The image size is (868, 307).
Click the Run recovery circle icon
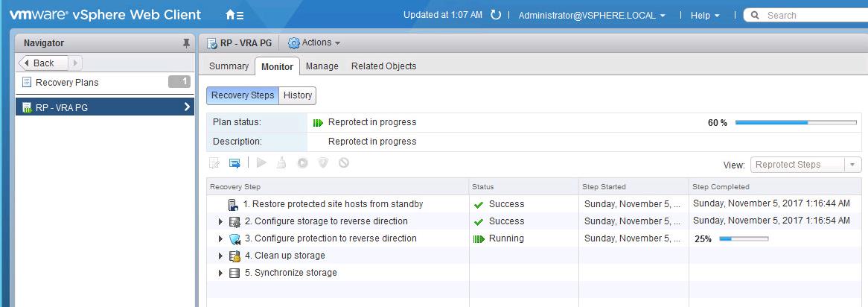[x=302, y=163]
